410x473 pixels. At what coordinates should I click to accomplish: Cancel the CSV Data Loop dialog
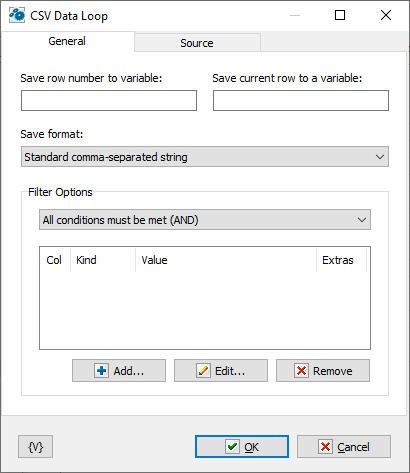pyautogui.click(x=344, y=447)
